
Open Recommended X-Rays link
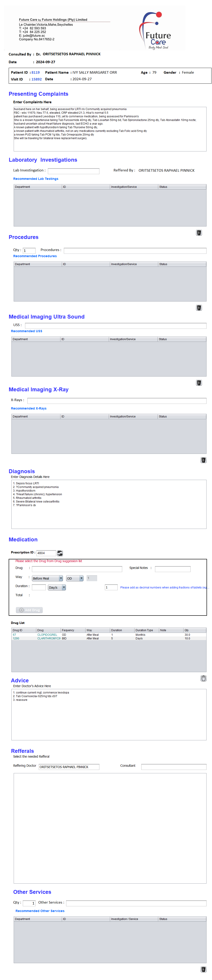(x=28, y=408)
